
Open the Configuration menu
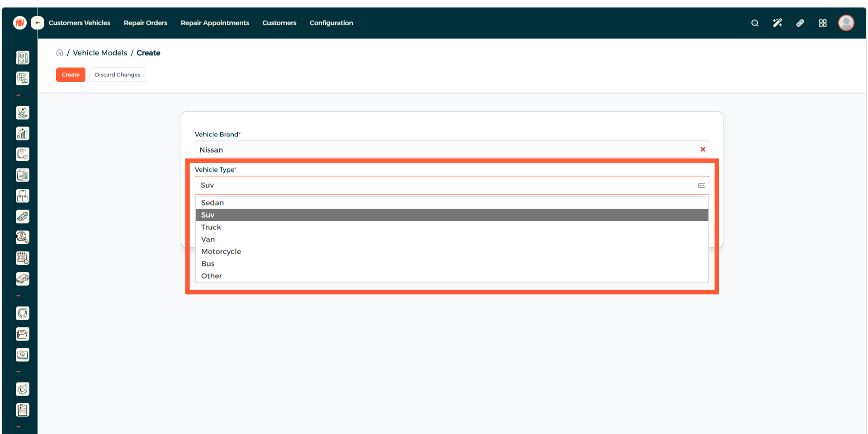click(331, 23)
